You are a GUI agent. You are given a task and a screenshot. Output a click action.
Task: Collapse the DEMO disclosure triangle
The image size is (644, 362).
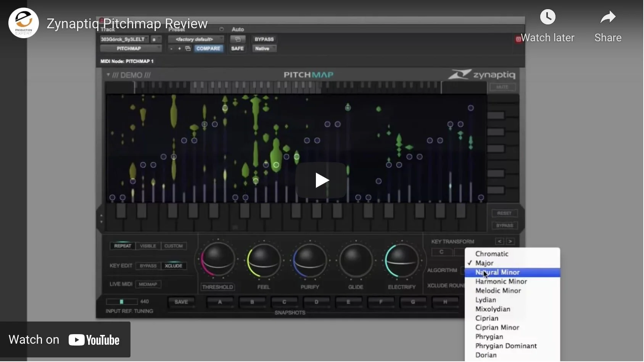[x=108, y=75]
